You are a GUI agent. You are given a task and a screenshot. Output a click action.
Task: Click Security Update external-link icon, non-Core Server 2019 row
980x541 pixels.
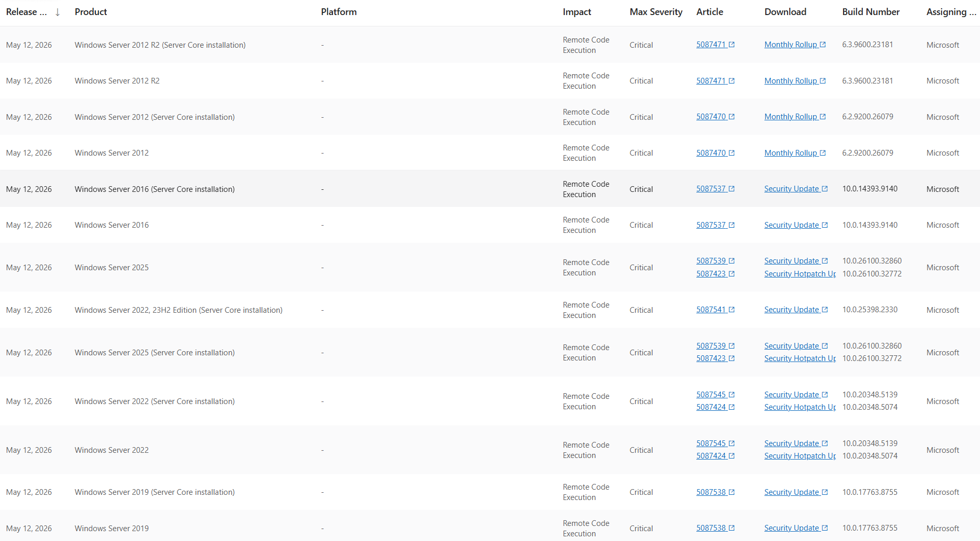point(825,528)
